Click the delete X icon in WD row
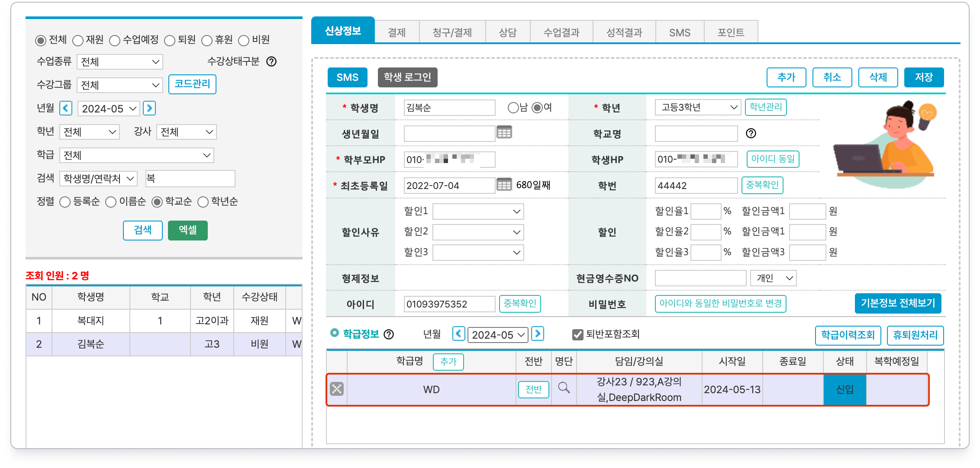This screenshot has width=980, height=468. (x=337, y=389)
